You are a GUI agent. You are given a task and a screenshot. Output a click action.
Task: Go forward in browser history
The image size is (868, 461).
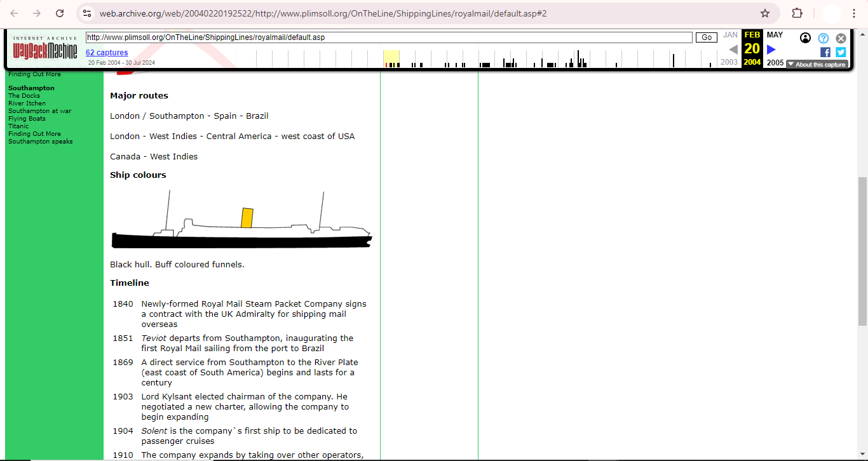pyautogui.click(x=37, y=13)
